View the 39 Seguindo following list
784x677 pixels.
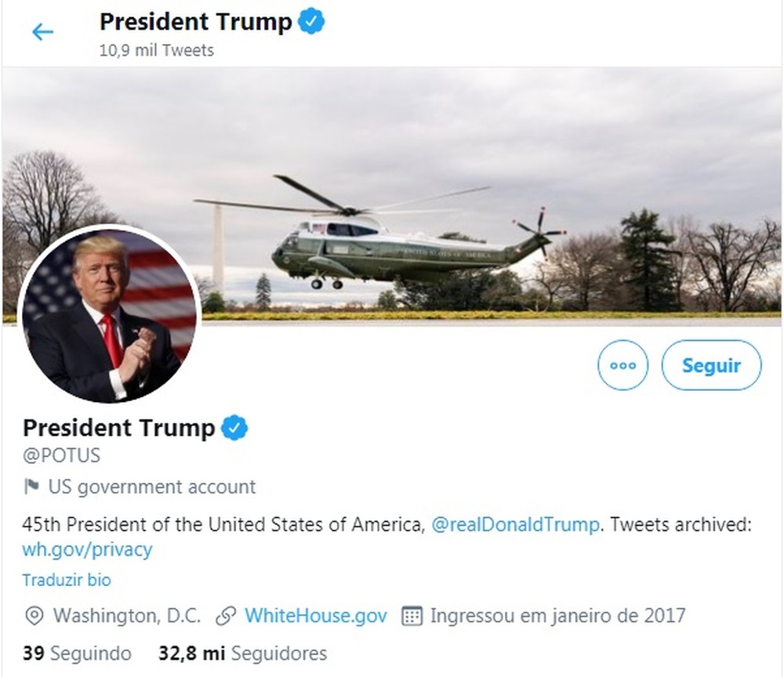pos(77,653)
